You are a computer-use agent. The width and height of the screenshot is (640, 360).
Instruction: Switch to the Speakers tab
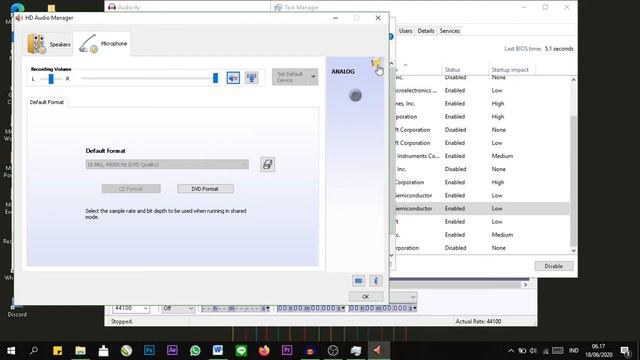pyautogui.click(x=49, y=44)
